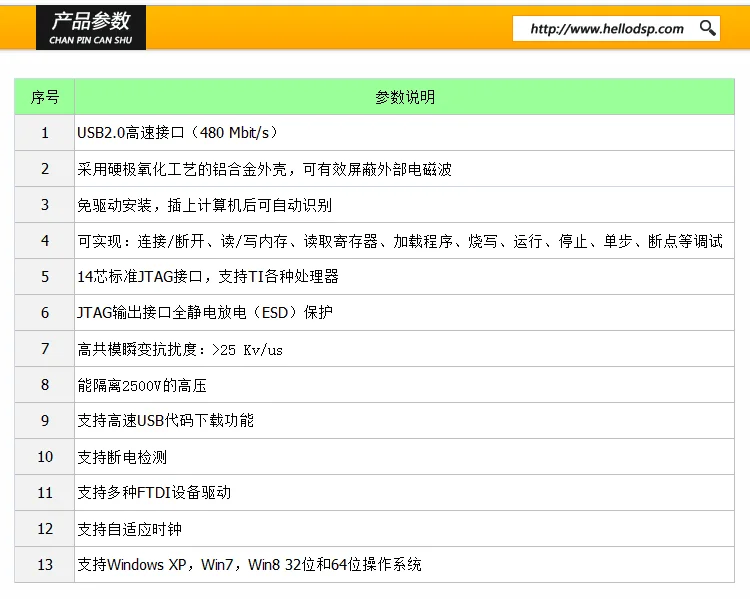Select the 支持多种FTDI设备驱动 row text
Image resolution: width=750 pixels, height=599 pixels.
(x=154, y=493)
